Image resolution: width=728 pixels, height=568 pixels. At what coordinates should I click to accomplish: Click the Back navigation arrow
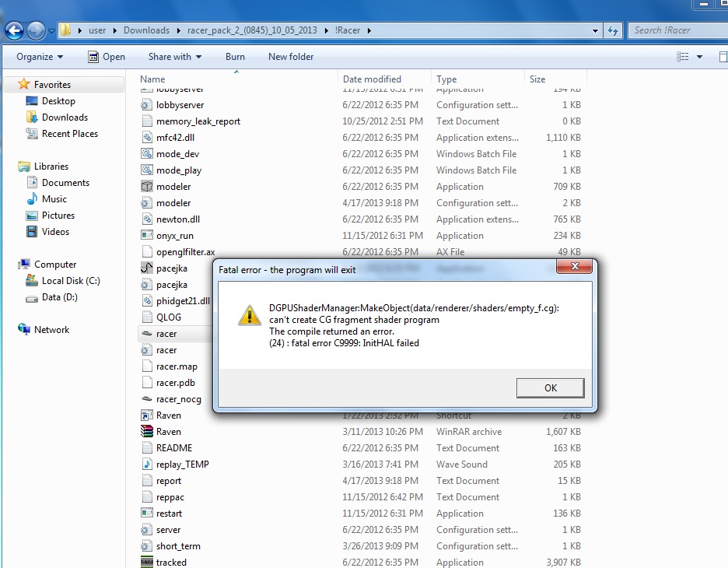[14, 30]
